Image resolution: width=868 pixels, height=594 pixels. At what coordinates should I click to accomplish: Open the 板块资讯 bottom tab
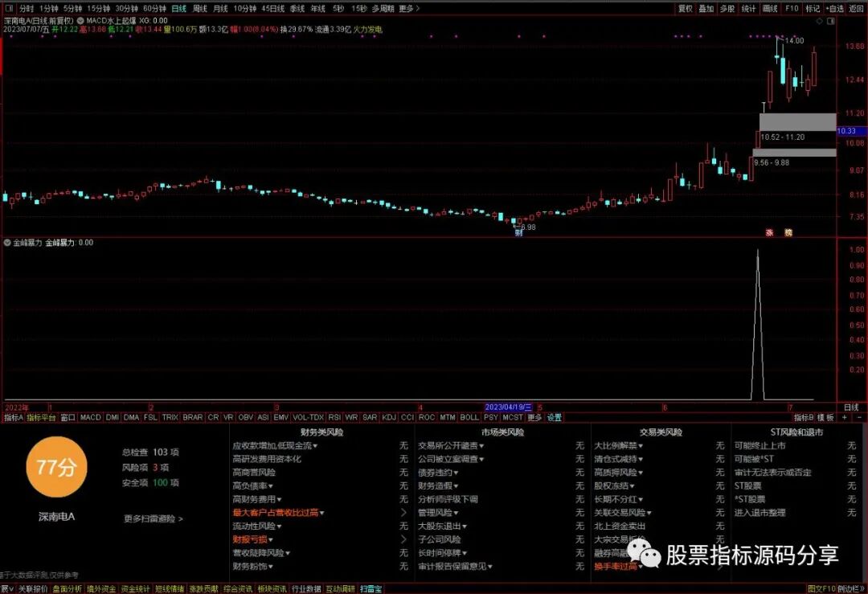tap(272, 589)
